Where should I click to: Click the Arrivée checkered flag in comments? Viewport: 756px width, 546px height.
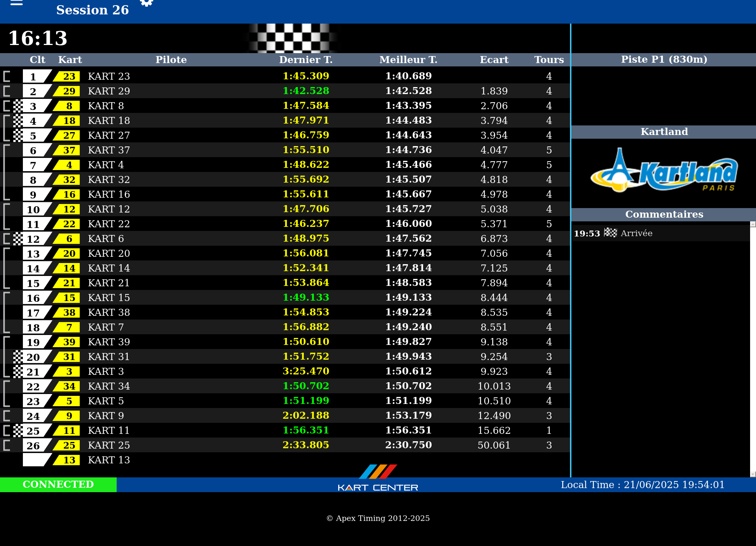tap(610, 233)
